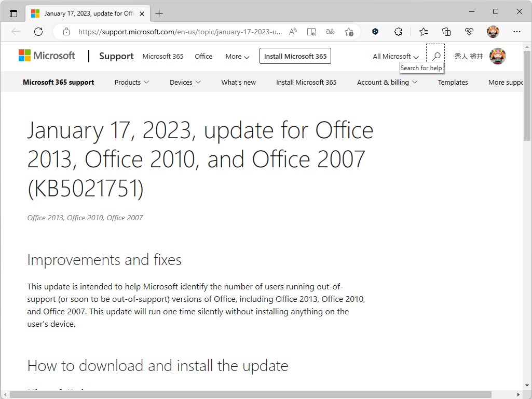The image size is (532, 399).
Task: Click the scroll up arrow of vertical scrollbar
Action: click(x=527, y=47)
